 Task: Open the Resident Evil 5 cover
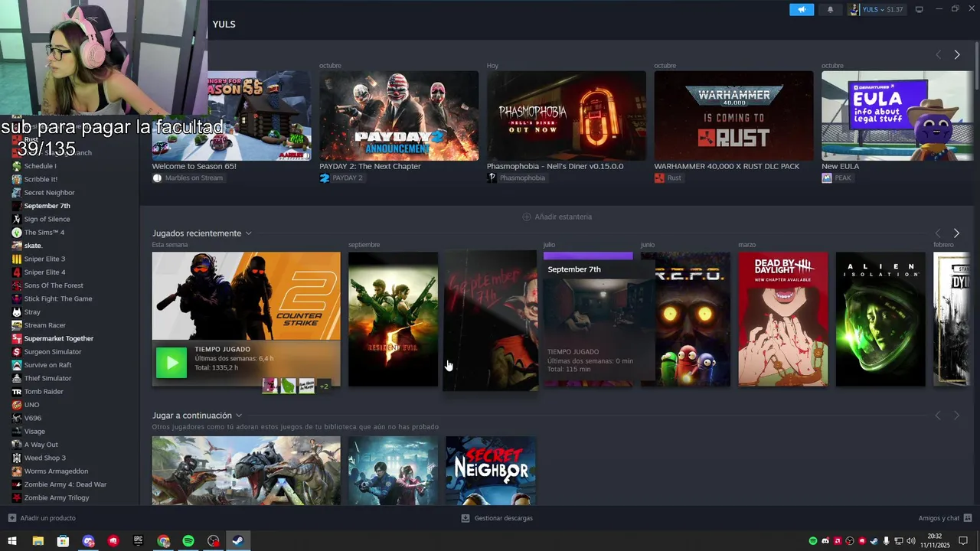pos(393,319)
